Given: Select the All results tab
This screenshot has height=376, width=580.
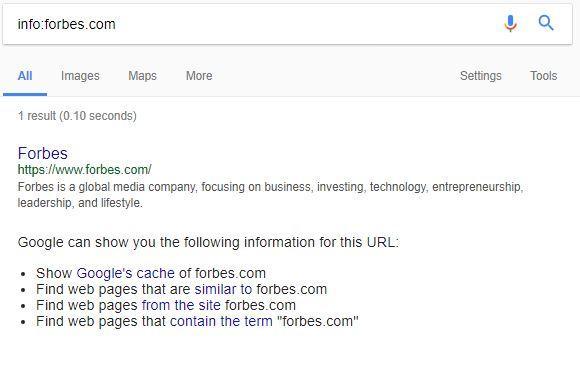Looking at the screenshot, I should click(25, 76).
